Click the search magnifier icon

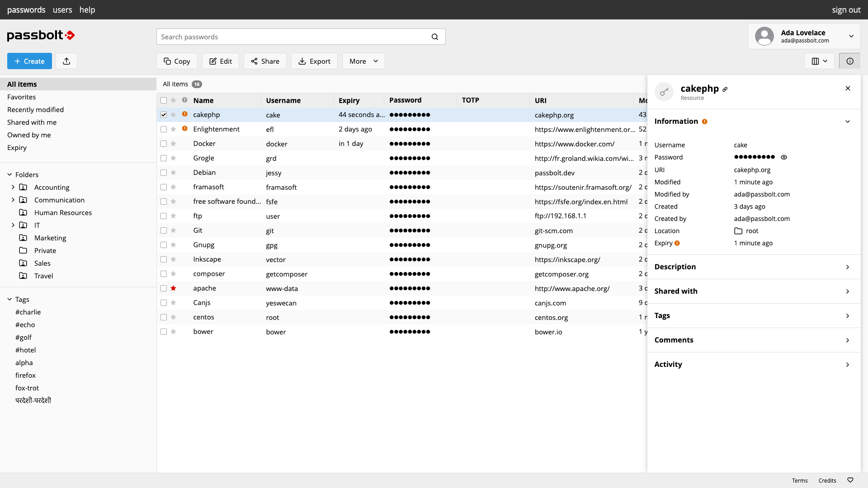point(434,37)
